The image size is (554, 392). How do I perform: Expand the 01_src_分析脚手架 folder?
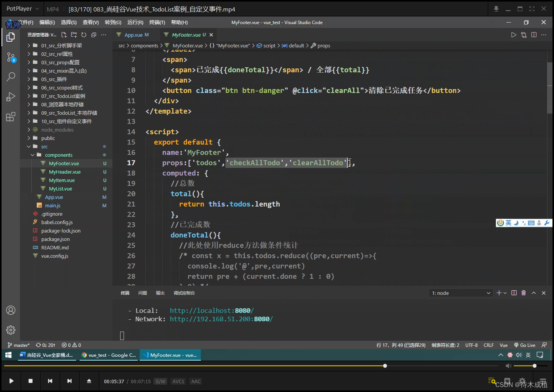point(61,46)
